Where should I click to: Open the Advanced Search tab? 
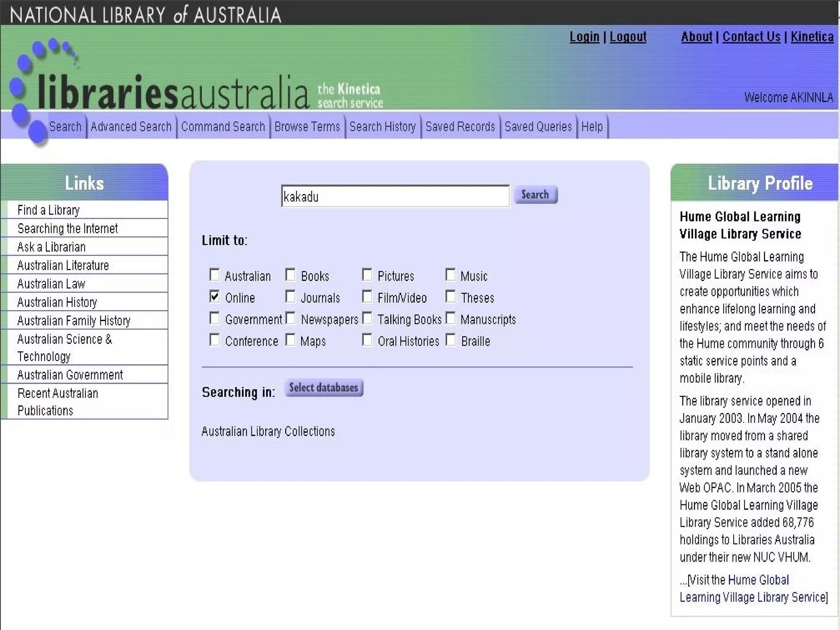coord(131,127)
